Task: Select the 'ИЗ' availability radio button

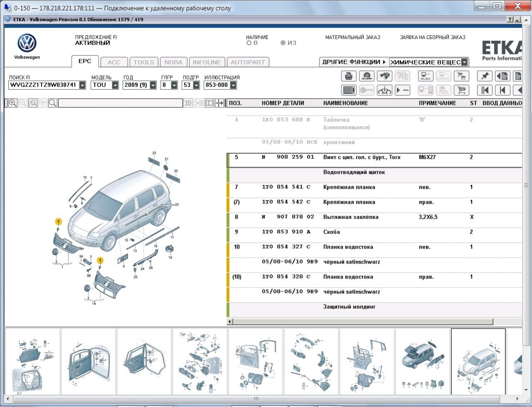Action: click(x=283, y=43)
